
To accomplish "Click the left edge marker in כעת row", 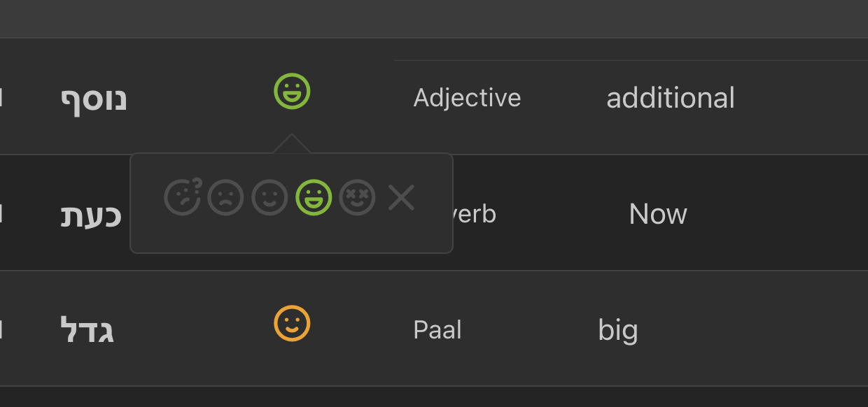I will (1, 214).
